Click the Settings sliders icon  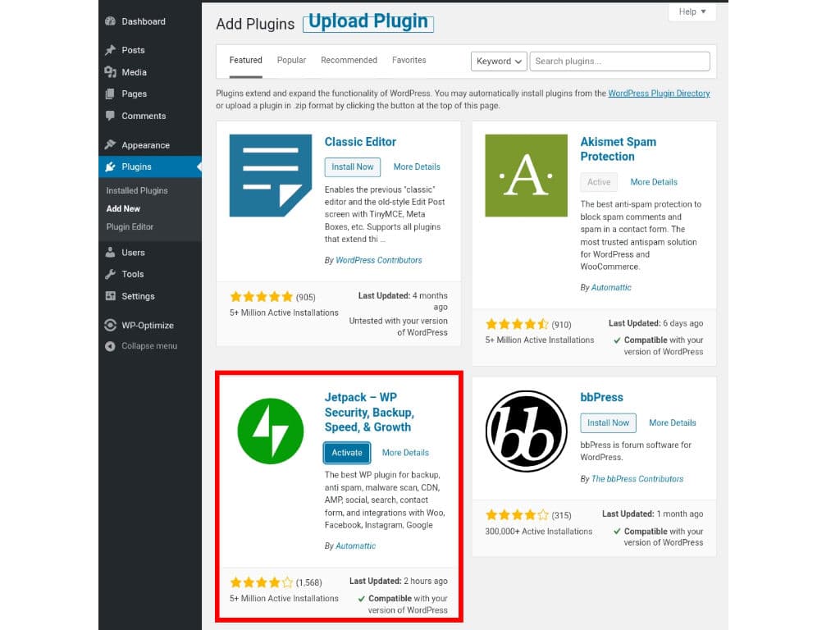pos(111,296)
